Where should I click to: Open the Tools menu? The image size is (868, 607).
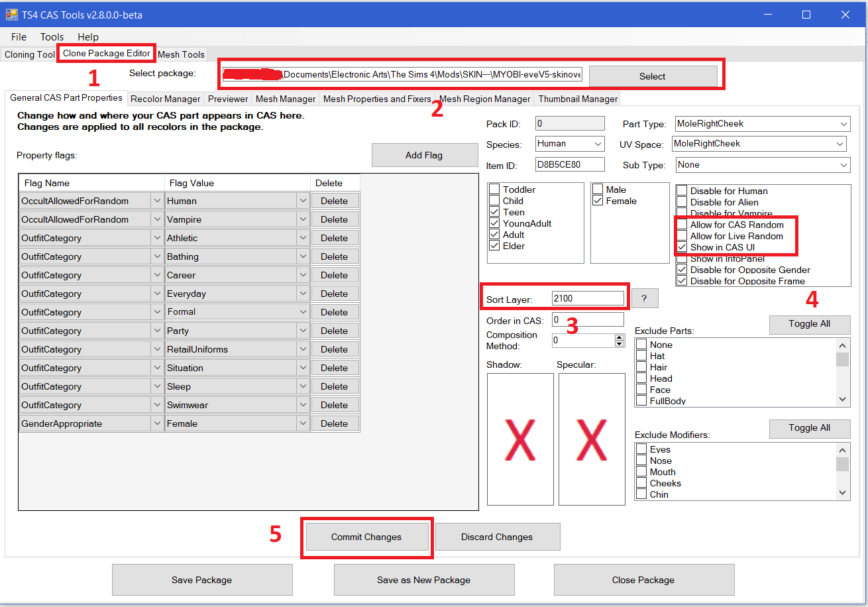[x=52, y=37]
